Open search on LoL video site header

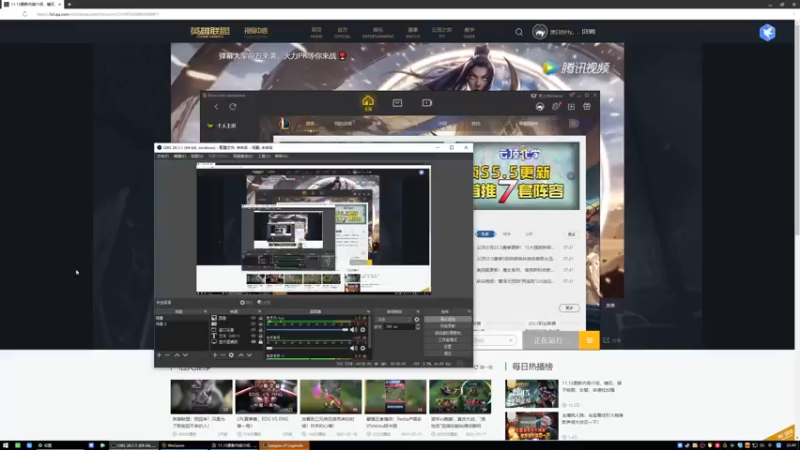click(519, 32)
